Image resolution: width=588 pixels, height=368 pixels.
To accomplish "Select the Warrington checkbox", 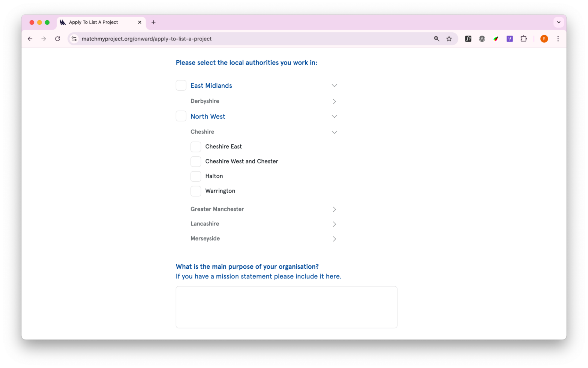I will (x=195, y=191).
